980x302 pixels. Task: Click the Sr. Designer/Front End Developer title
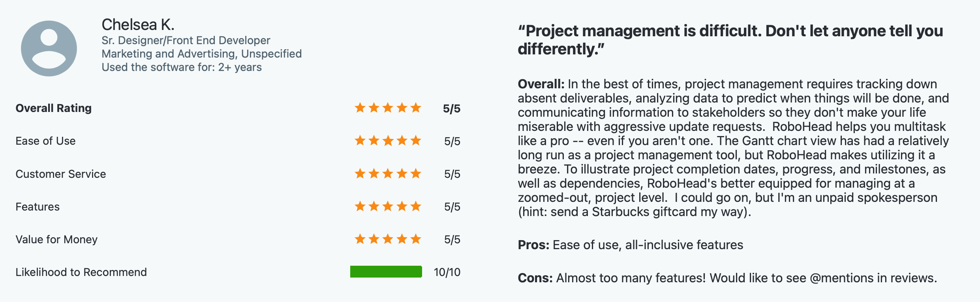click(x=186, y=40)
